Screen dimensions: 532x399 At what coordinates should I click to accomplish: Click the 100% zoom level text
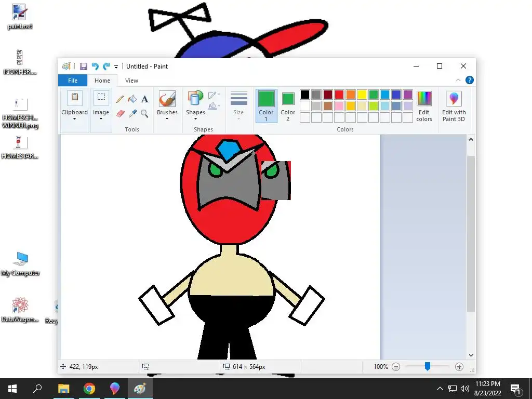[381, 367]
